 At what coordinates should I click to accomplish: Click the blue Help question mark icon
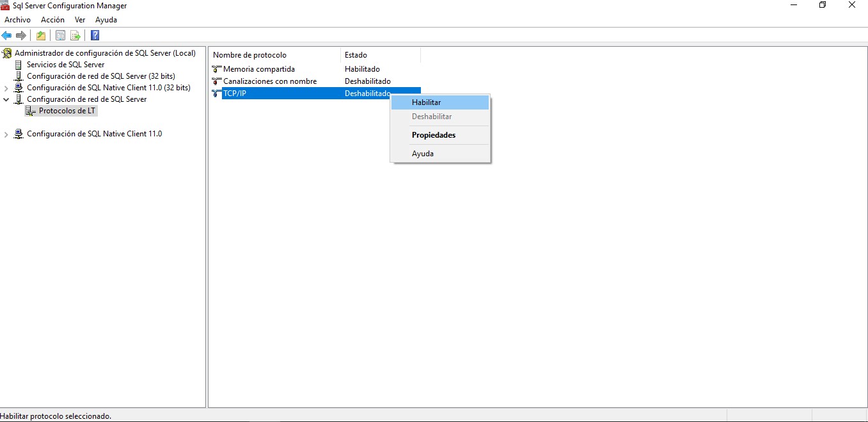click(95, 35)
